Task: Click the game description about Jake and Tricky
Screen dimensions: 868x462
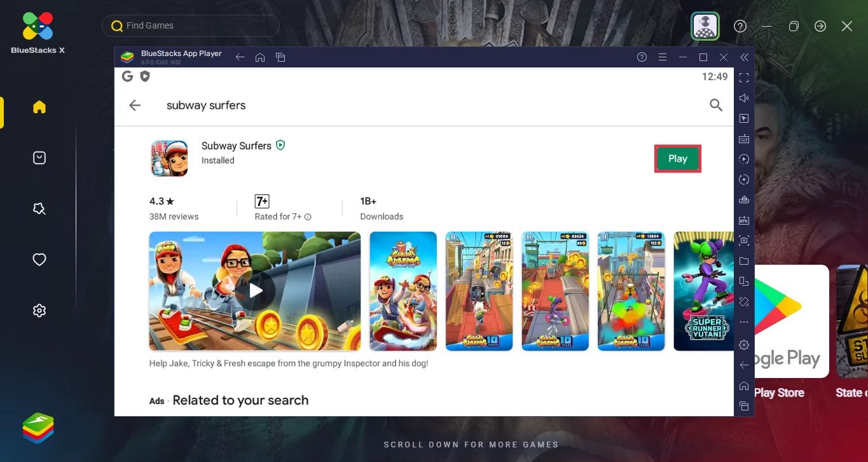Action: 289,364
